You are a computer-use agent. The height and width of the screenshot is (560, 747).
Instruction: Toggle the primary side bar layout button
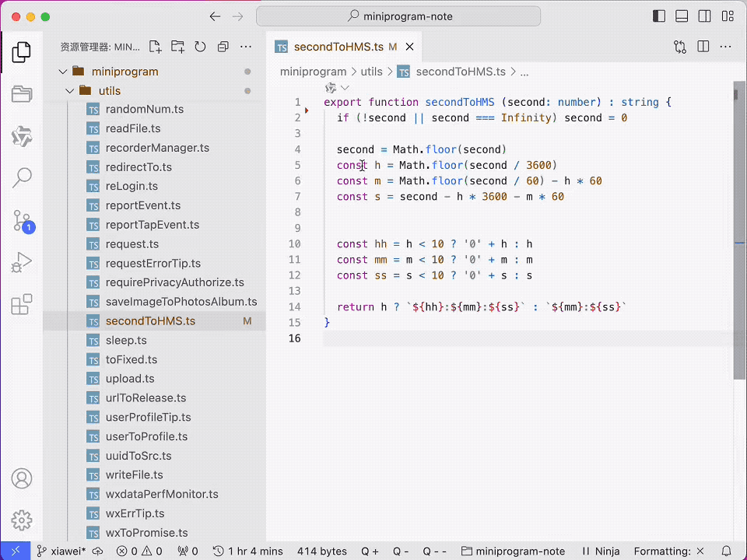[659, 16]
